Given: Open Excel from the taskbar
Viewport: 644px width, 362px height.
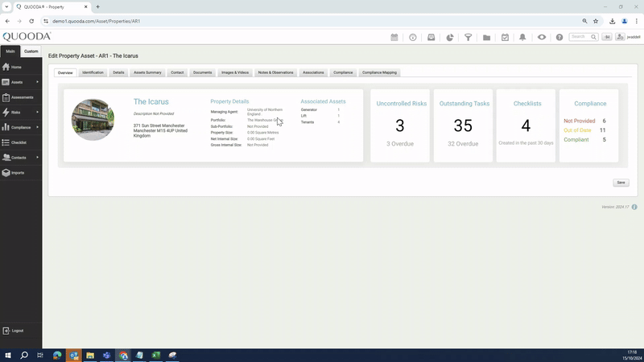Looking at the screenshot, I should [155, 355].
